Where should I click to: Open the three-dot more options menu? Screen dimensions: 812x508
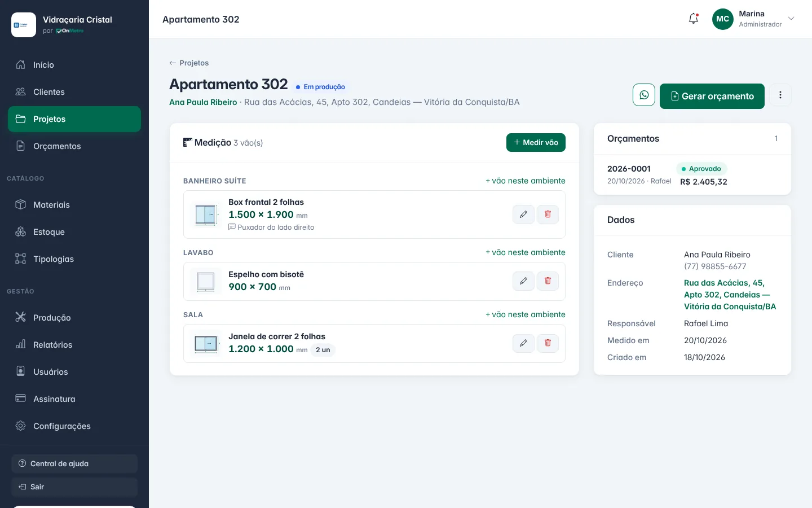pos(780,95)
